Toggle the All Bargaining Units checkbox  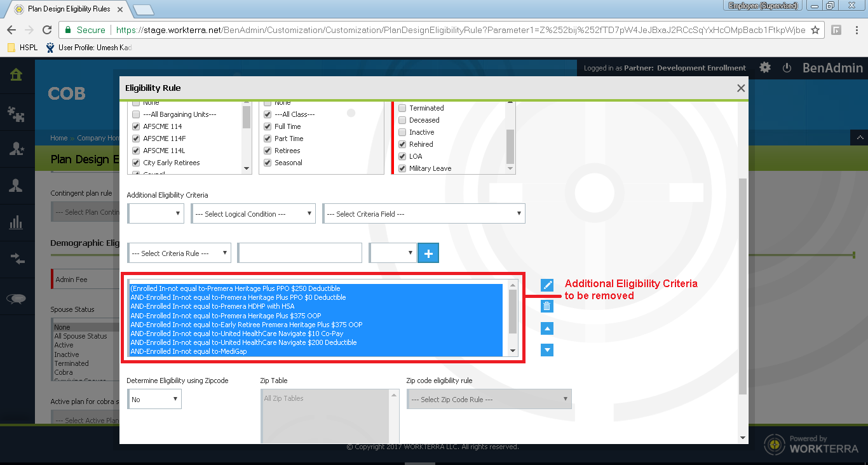(x=136, y=114)
